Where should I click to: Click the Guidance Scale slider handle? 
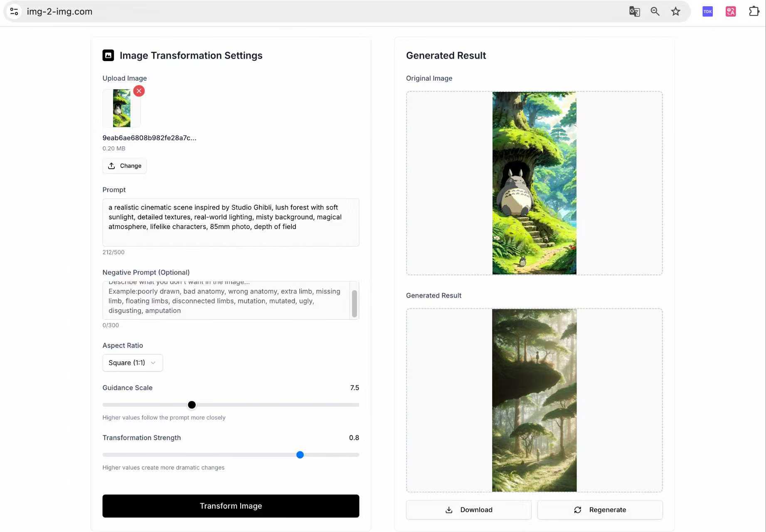tap(192, 405)
